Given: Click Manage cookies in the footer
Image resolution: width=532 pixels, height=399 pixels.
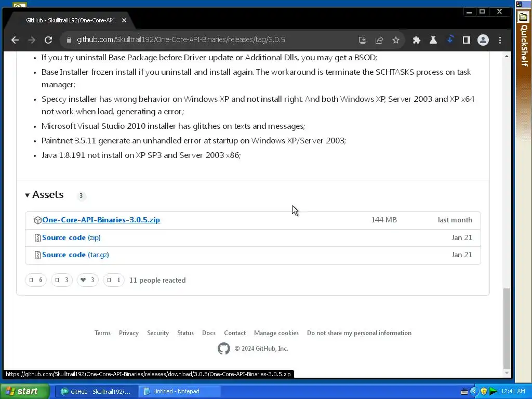Looking at the screenshot, I should (276, 333).
